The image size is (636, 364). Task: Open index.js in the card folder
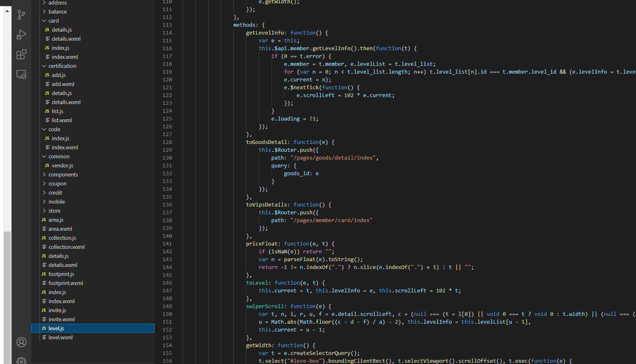[x=93, y=48]
